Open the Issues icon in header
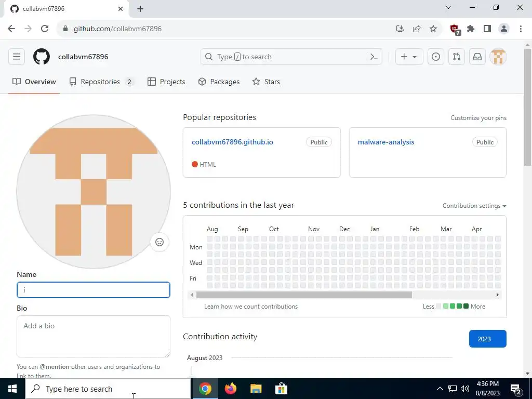Viewport: 532px width, 399px height. [x=436, y=57]
